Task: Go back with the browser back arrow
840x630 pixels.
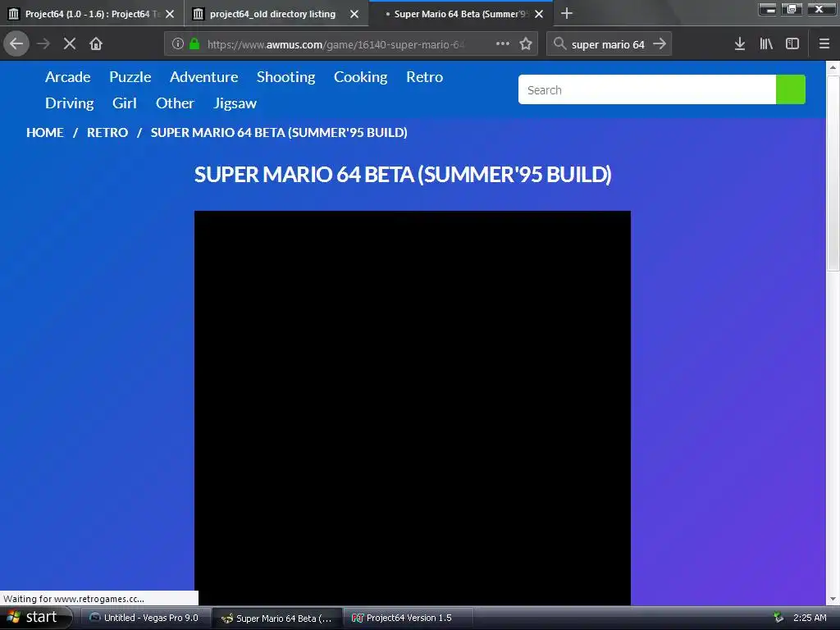Action: tap(16, 43)
